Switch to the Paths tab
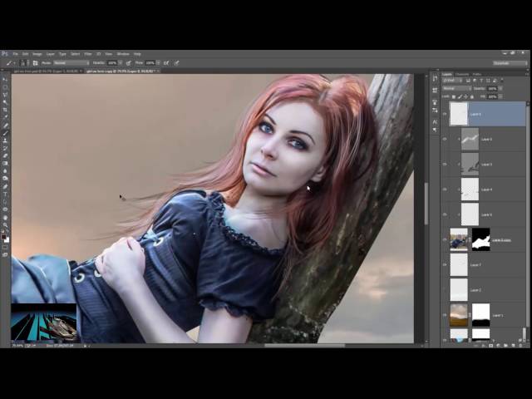Image resolution: width=532 pixels, height=399 pixels. pos(477,74)
